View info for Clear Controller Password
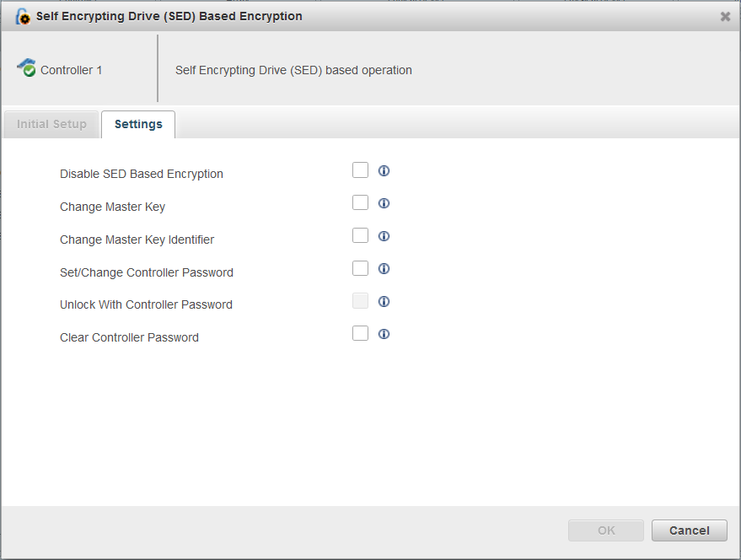The height and width of the screenshot is (560, 741). pyautogui.click(x=384, y=333)
